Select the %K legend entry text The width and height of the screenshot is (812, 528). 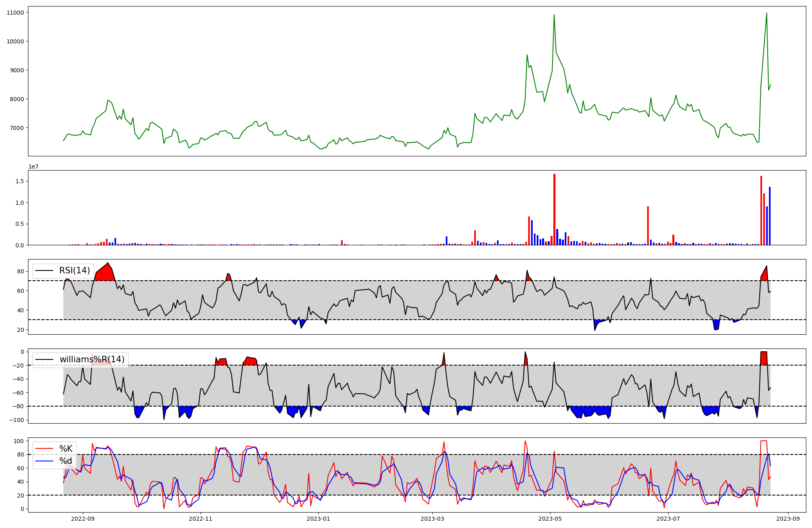(x=66, y=448)
